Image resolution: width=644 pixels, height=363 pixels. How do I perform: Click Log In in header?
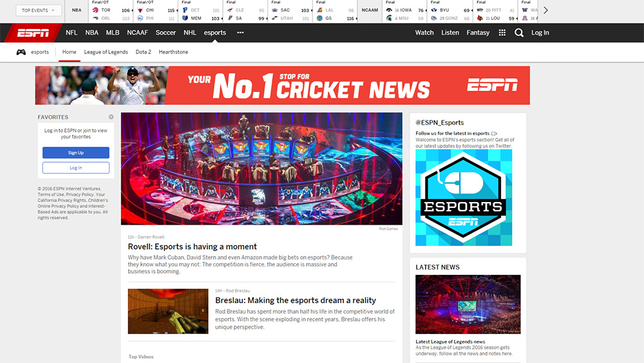pyautogui.click(x=540, y=33)
